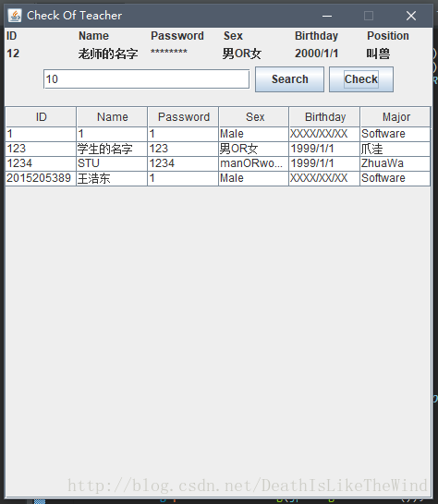Focus the search text field containing 10

[x=146, y=79]
